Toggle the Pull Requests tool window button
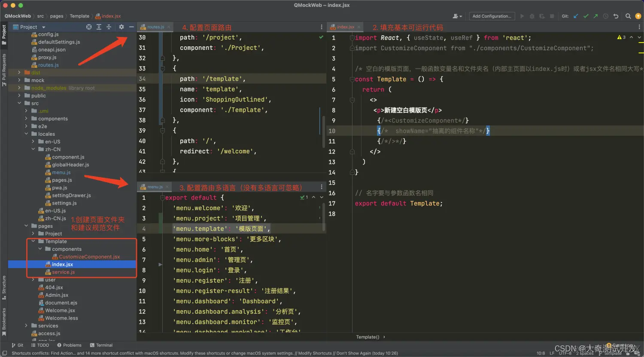Viewport: 644px width, 357px height. (x=4, y=70)
